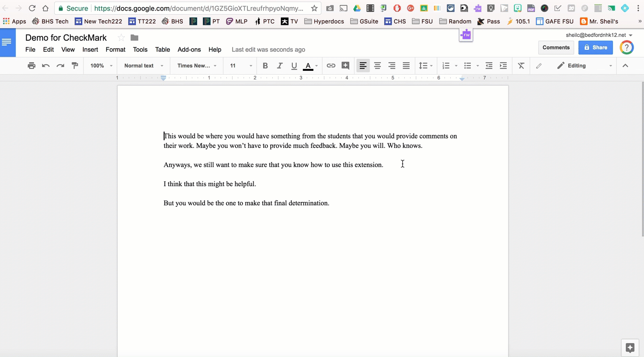
Task: Star the Demo for CheckMark document
Action: (x=121, y=38)
